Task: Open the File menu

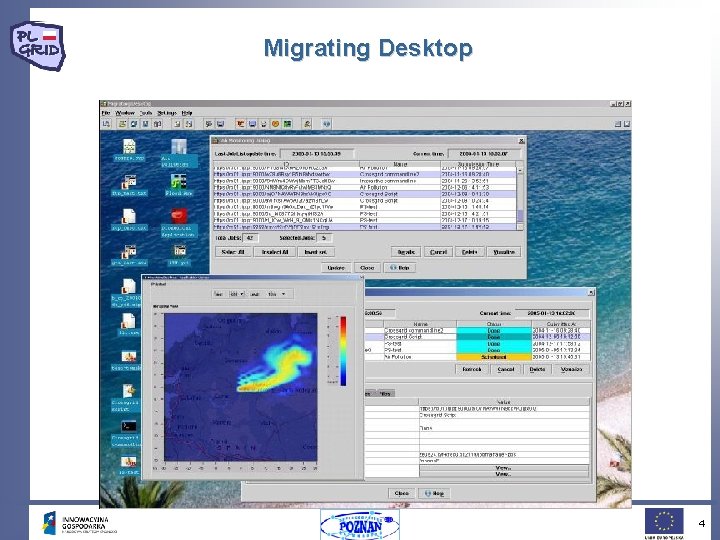Action: click(x=106, y=113)
